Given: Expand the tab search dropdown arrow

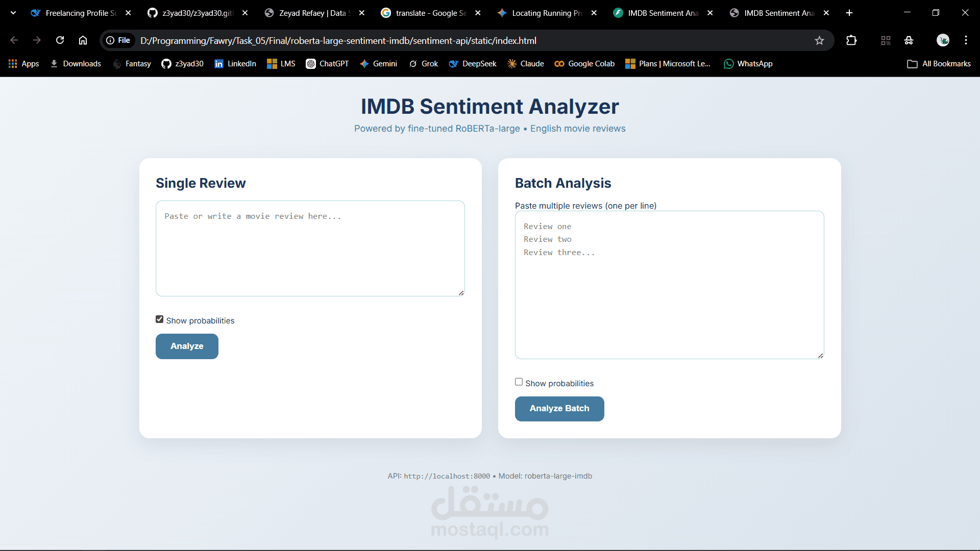Looking at the screenshot, I should click(13, 13).
